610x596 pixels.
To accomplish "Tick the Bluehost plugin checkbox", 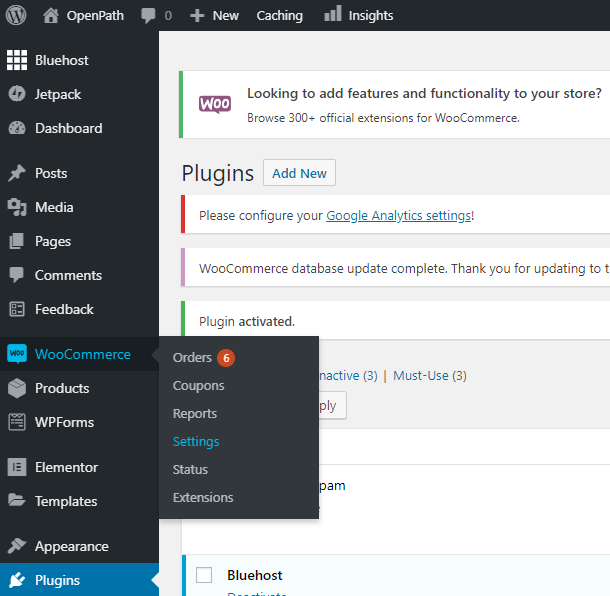I will 204,575.
